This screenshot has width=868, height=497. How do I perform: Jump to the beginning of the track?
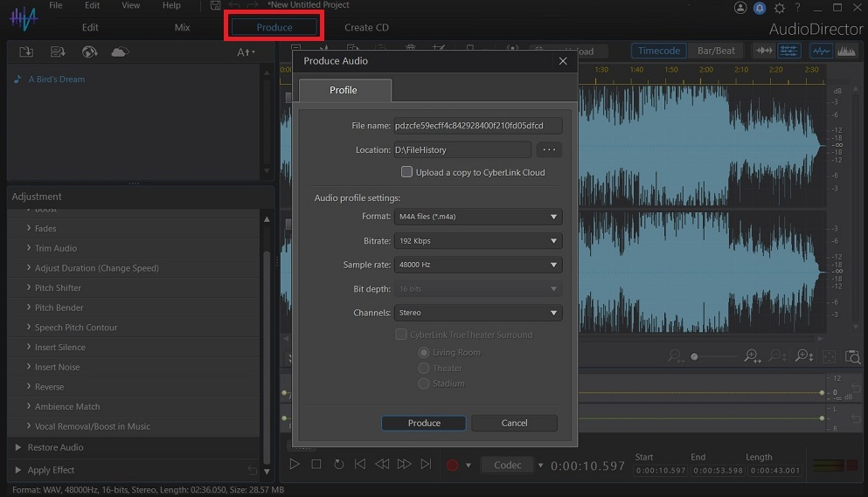360,464
